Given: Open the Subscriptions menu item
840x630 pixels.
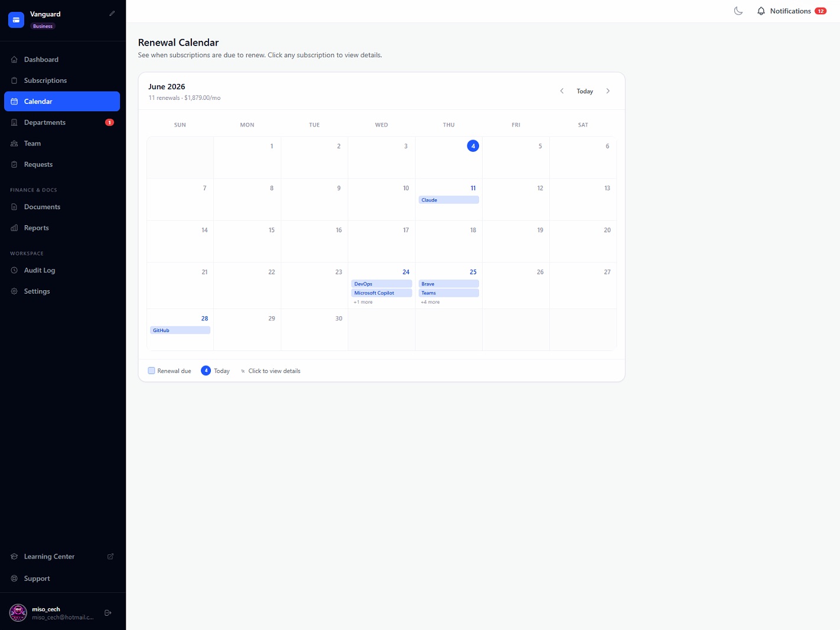Looking at the screenshot, I should tap(62, 80).
